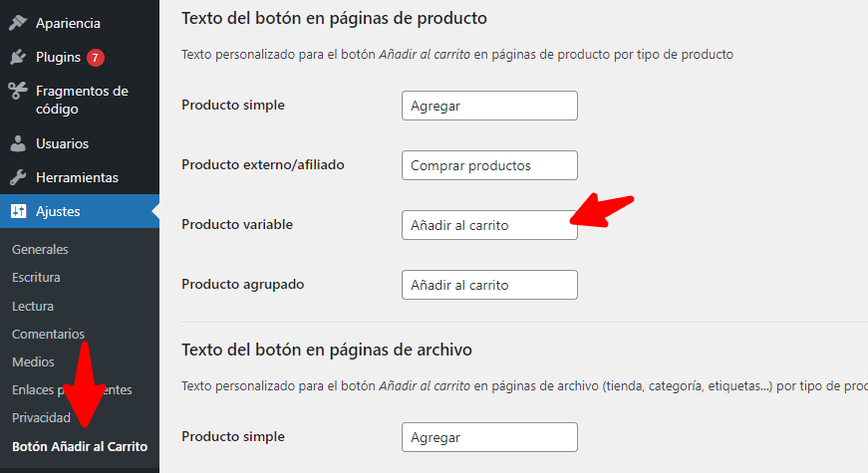This screenshot has height=473, width=868.
Task: Click the Producto agrupado text field
Action: click(x=489, y=285)
